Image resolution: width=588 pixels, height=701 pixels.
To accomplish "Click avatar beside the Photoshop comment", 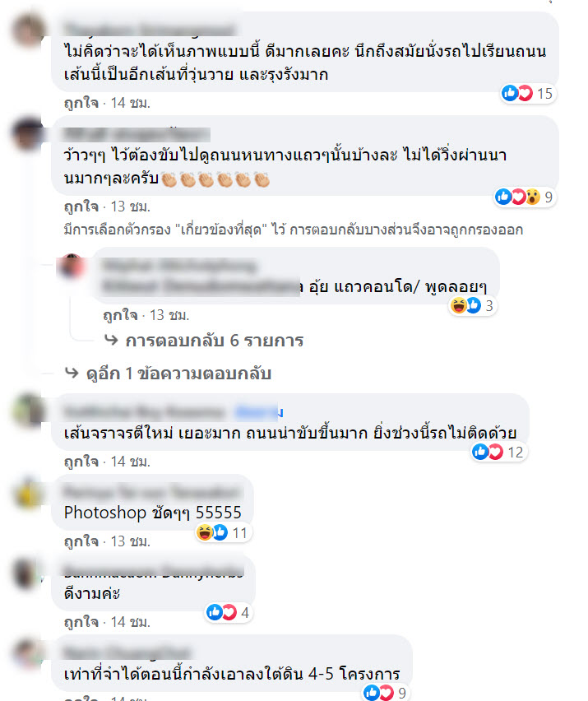I will point(29,493).
